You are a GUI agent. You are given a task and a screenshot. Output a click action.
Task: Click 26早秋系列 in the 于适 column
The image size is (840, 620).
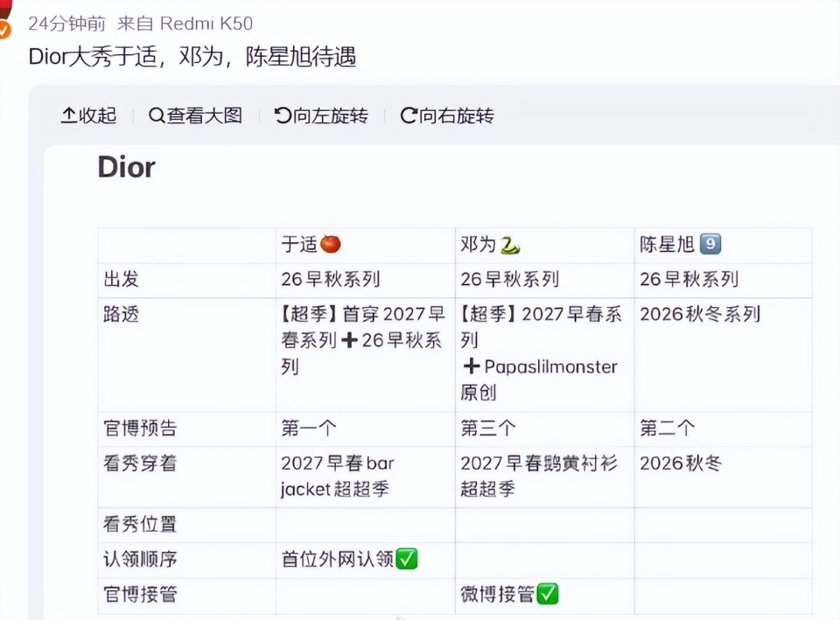coord(331,279)
